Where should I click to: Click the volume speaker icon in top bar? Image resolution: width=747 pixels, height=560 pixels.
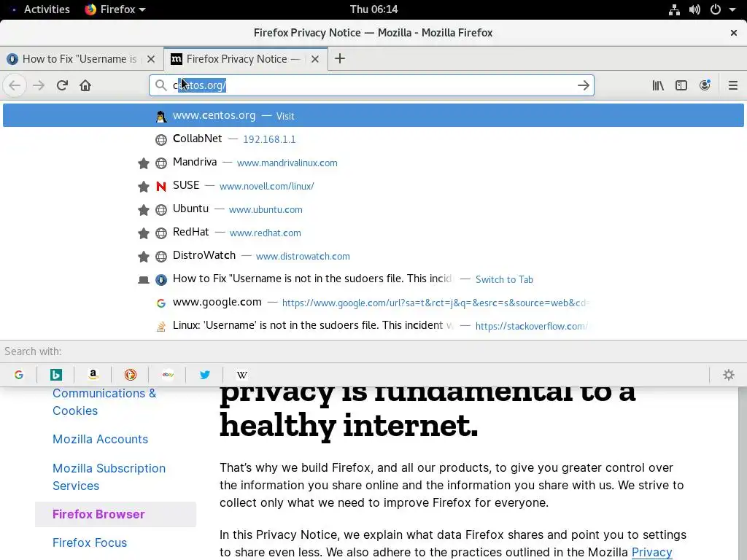coord(694,9)
